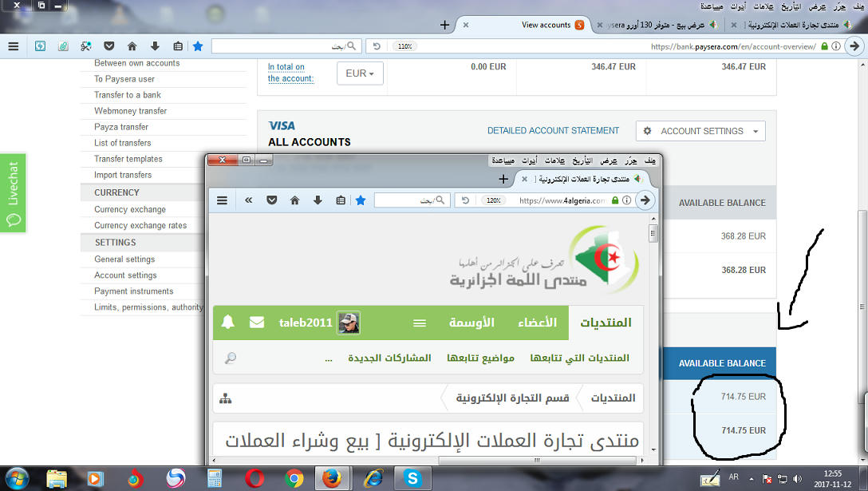Switch to the View accounts tab
The width and height of the screenshot is (868, 491).
[x=546, y=25]
